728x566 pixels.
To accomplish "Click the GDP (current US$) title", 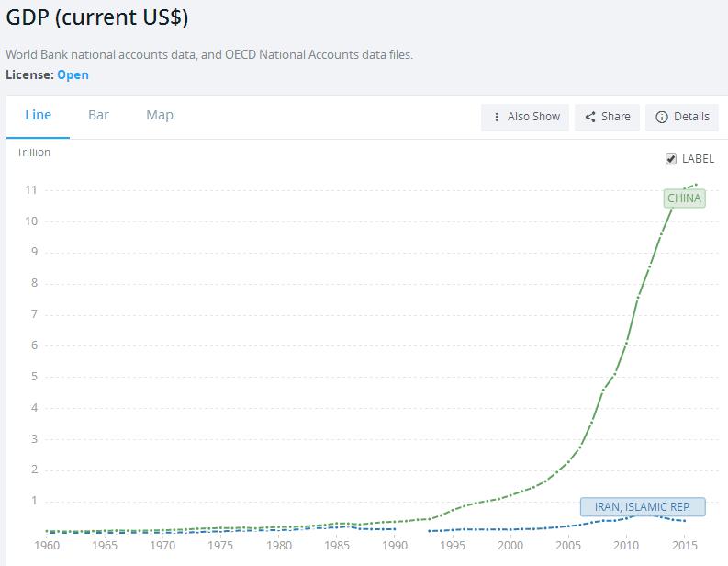I will point(97,17).
